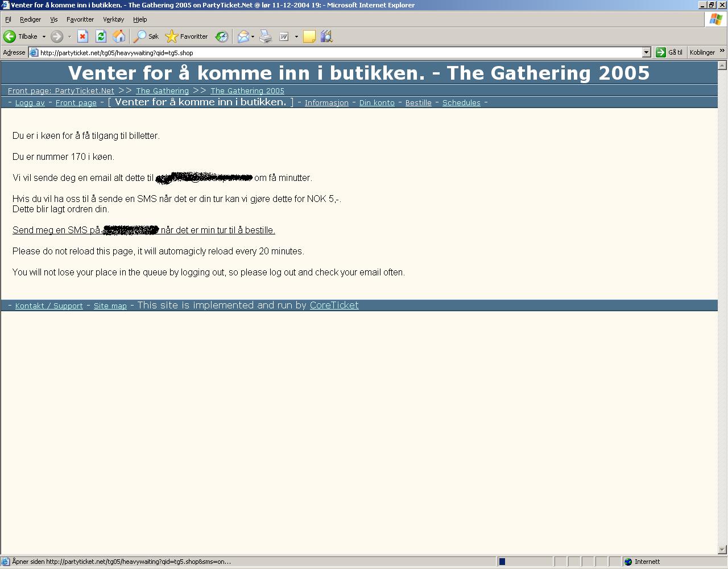Click the status bar page loading icon
Viewport: 728px width, 569px height.
[5, 562]
